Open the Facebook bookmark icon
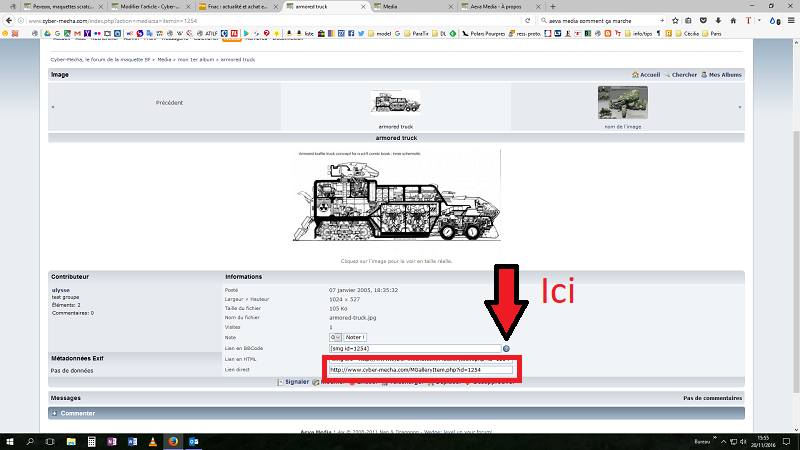The image size is (800, 450). [x=351, y=34]
